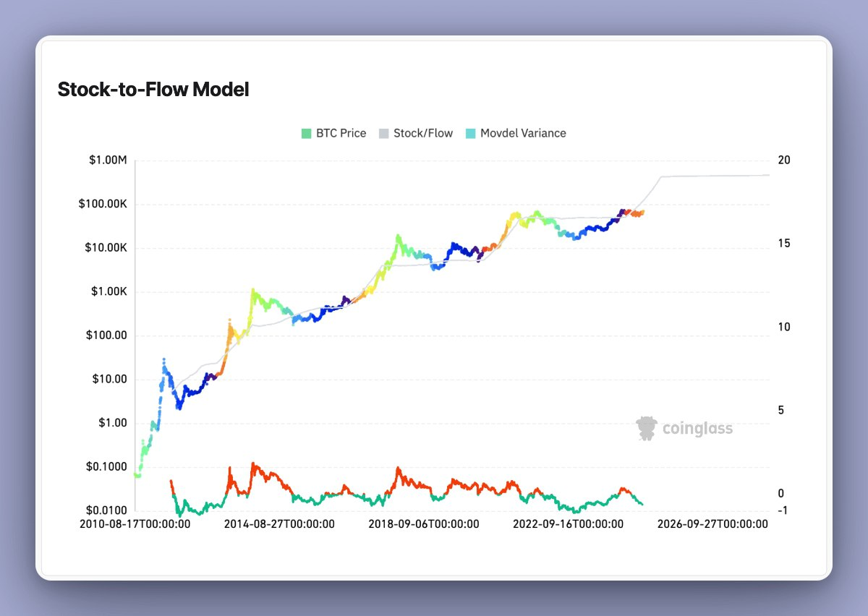This screenshot has height=616, width=868.
Task: Click the cyan Movdel Variance legend swatch
Action: [471, 133]
